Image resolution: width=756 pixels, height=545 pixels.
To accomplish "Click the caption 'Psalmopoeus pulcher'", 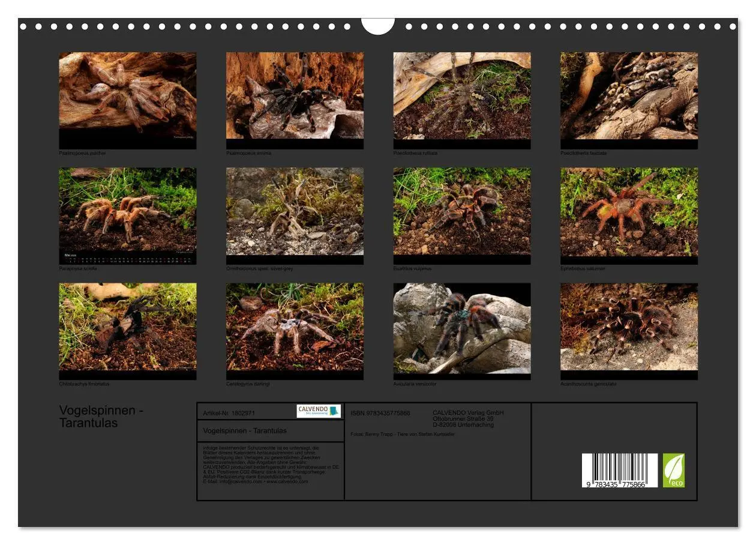I will point(83,154).
